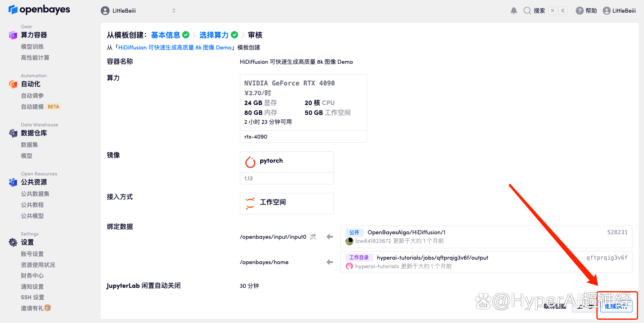Click the 工作空间 Jupyter icon
The image size is (644, 323).
pos(250,203)
